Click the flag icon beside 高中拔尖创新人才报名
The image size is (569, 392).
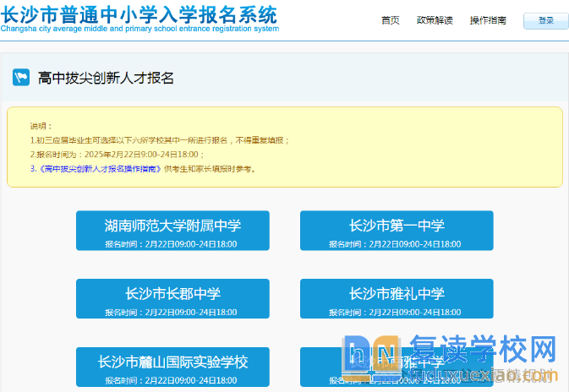[21, 78]
